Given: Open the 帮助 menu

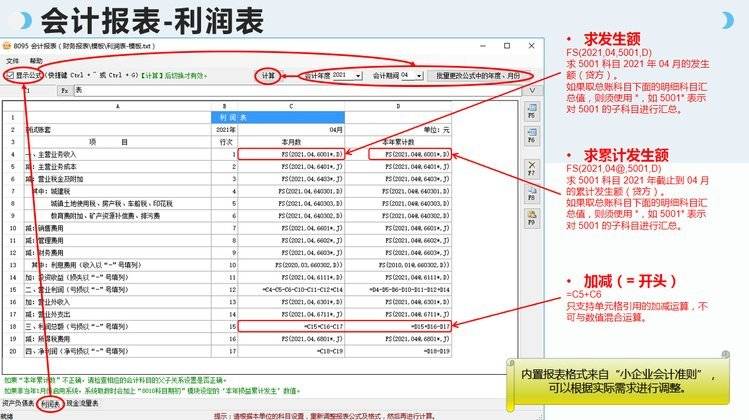Looking at the screenshot, I should (36, 60).
